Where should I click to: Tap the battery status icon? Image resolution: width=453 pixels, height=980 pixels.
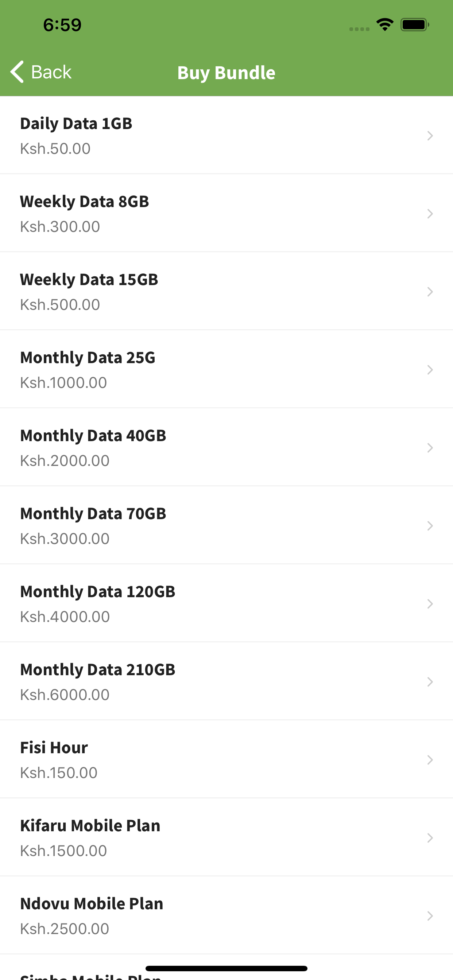[414, 25]
